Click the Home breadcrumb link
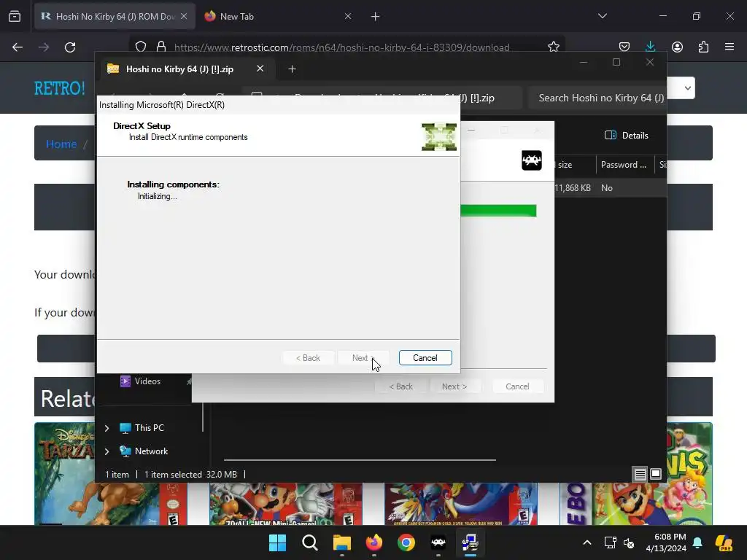Viewport: 747px width, 560px height. (x=61, y=144)
